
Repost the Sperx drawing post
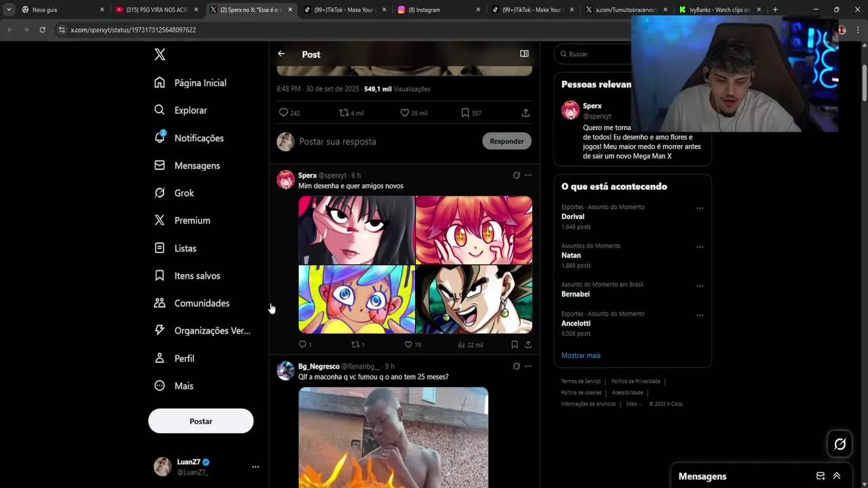(x=357, y=344)
